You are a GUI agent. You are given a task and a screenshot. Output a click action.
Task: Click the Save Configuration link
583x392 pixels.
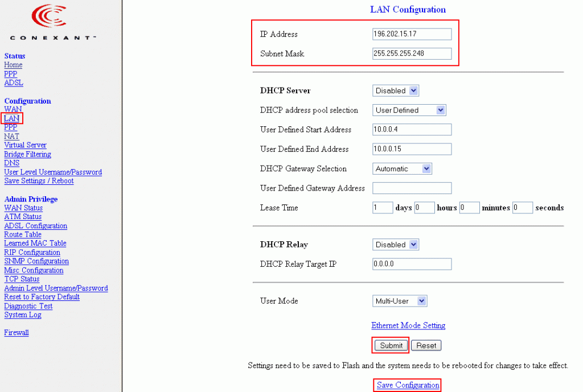407,385
